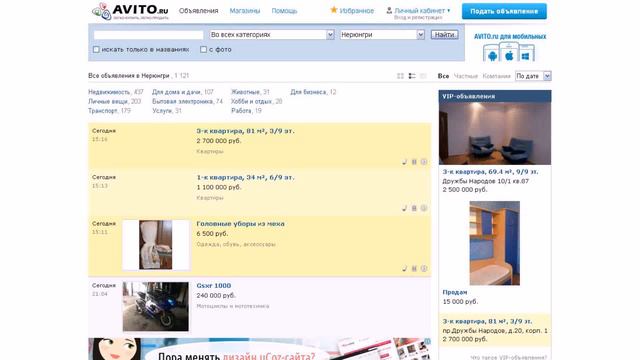Open Бытовая электроника category link
The height and width of the screenshot is (360, 640).
pos(182,101)
